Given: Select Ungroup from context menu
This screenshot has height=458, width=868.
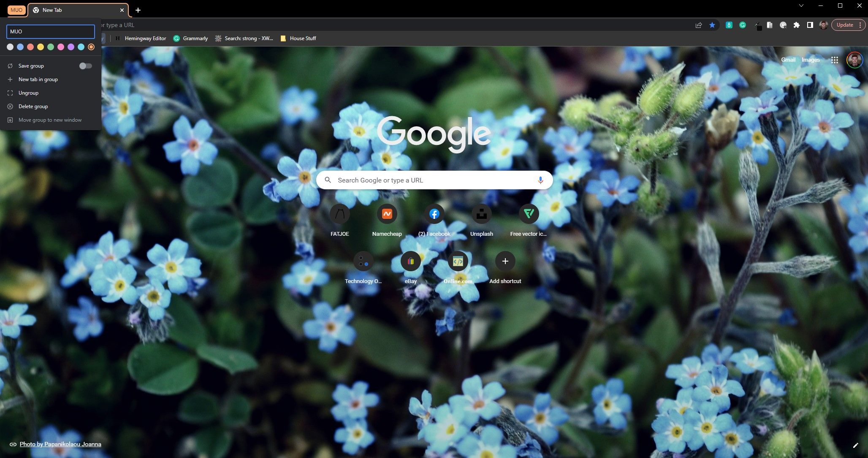Looking at the screenshot, I should [x=29, y=93].
